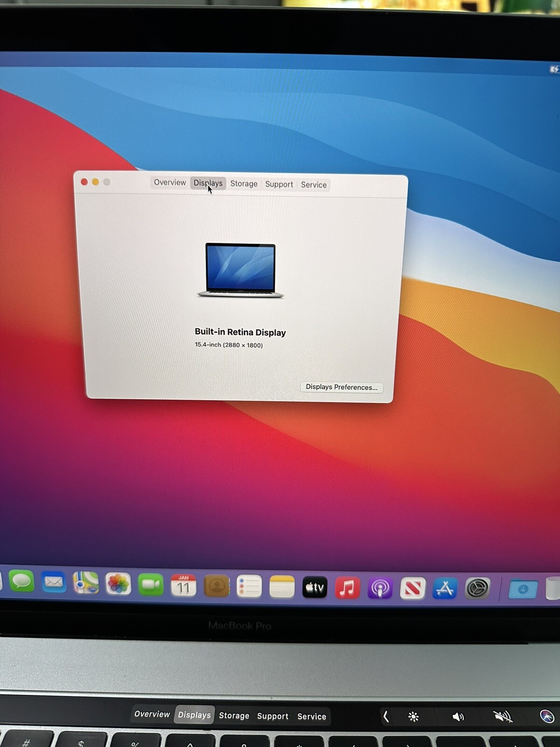
Task: Open System Preferences from Dock
Action: coord(477,588)
